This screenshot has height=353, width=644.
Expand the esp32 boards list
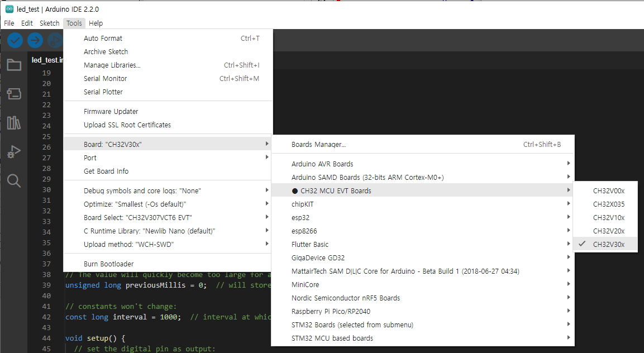(423, 217)
